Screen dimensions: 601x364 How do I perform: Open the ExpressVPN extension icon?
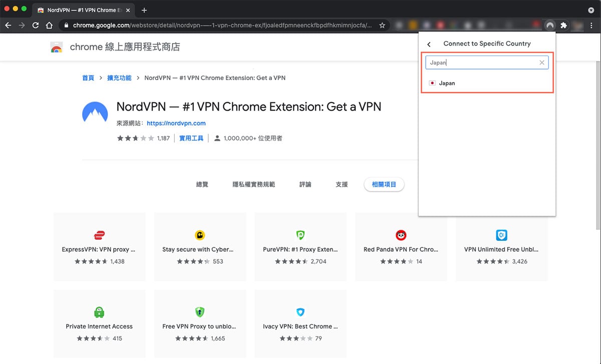99,235
